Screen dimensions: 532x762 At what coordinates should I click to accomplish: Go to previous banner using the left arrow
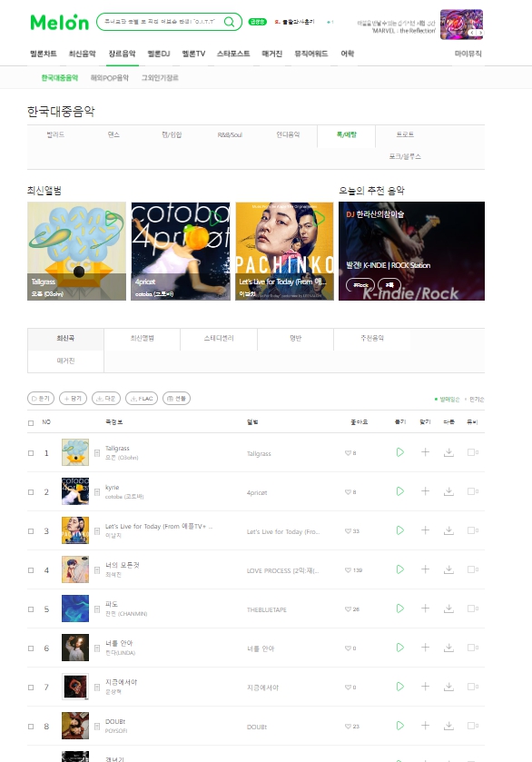click(472, 33)
